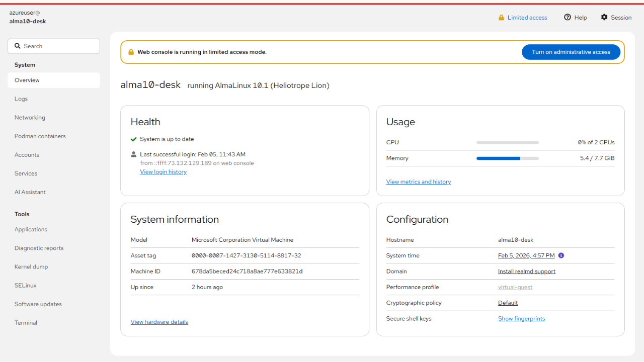Click the 5.4 / 7.7 GiB memory value
The width and height of the screenshot is (644, 362).
click(597, 158)
